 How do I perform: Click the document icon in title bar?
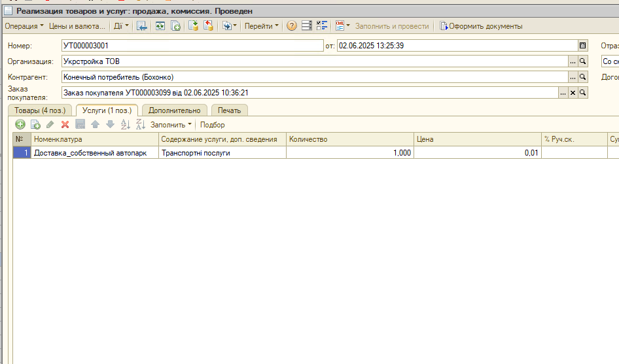[x=8, y=10]
